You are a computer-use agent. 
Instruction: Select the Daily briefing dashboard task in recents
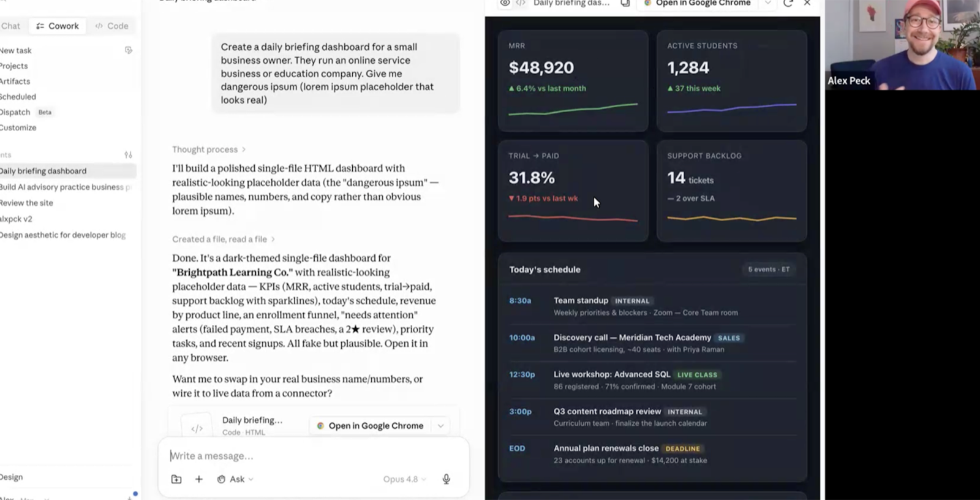click(x=67, y=171)
